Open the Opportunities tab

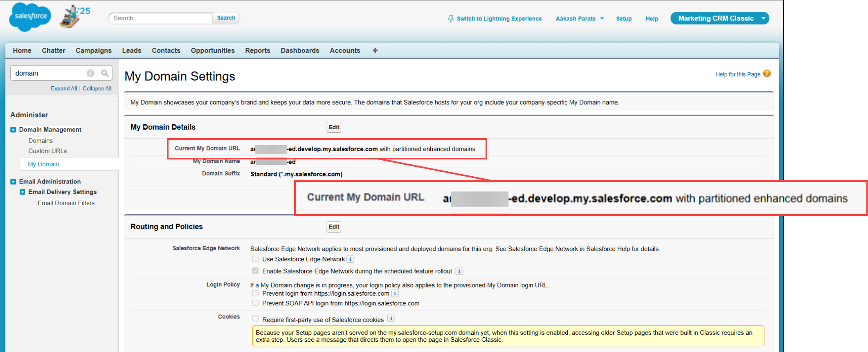(x=213, y=51)
